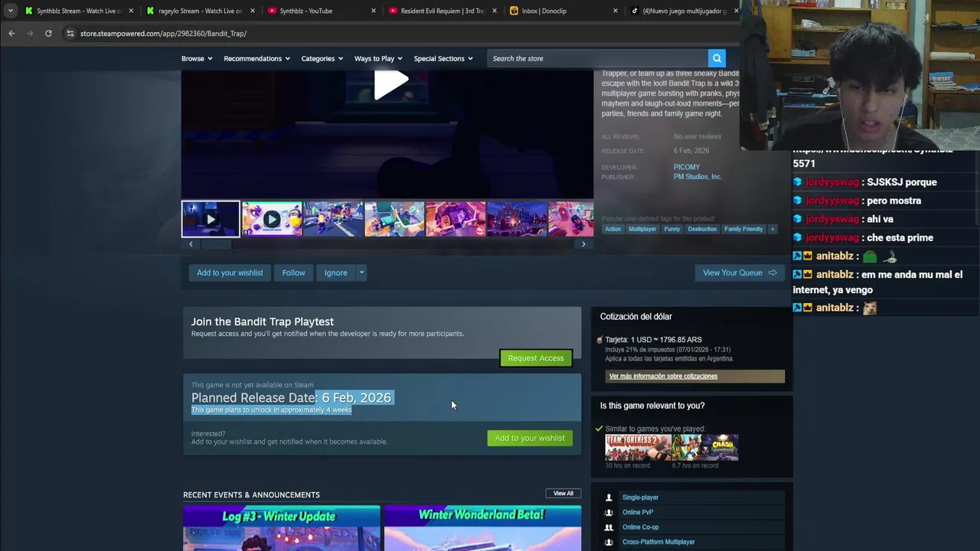Reload the Steam store page
The width and height of the screenshot is (980, 551).
[x=48, y=34]
